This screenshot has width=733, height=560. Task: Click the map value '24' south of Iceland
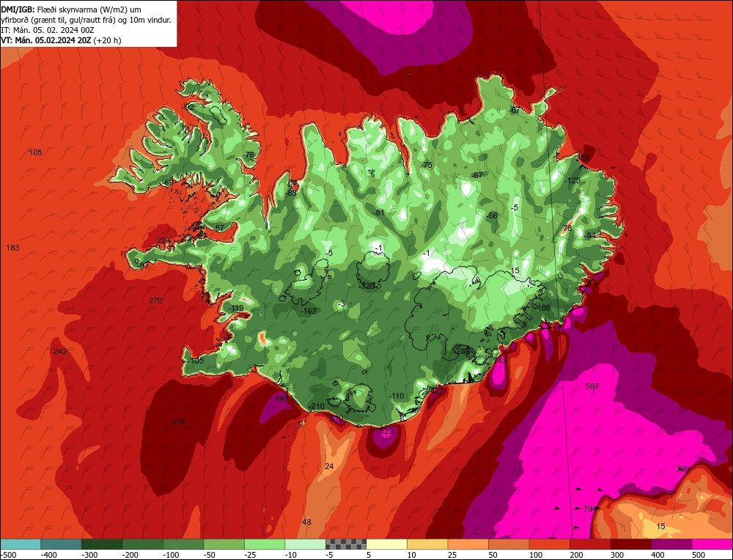(x=329, y=466)
